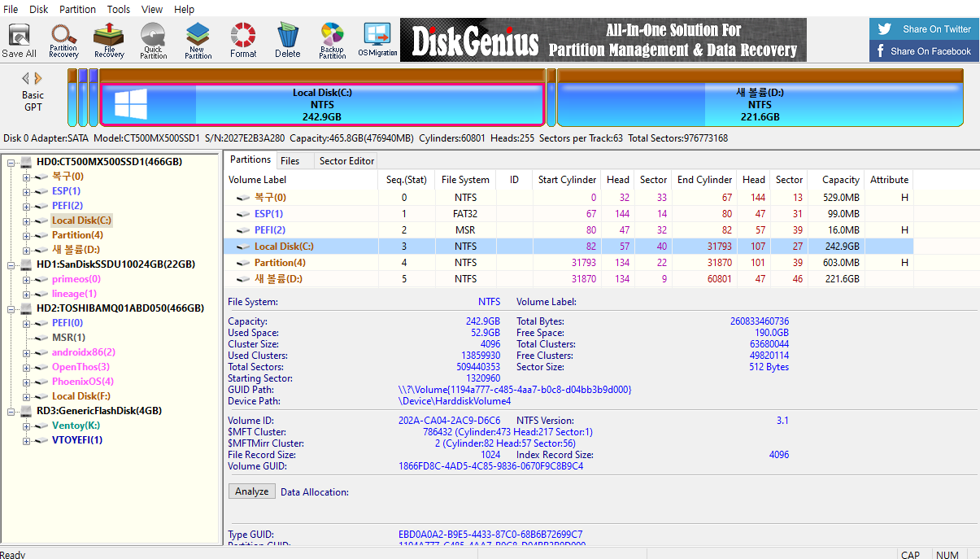
Task: Click the Delete toolbar icon
Action: [287, 41]
